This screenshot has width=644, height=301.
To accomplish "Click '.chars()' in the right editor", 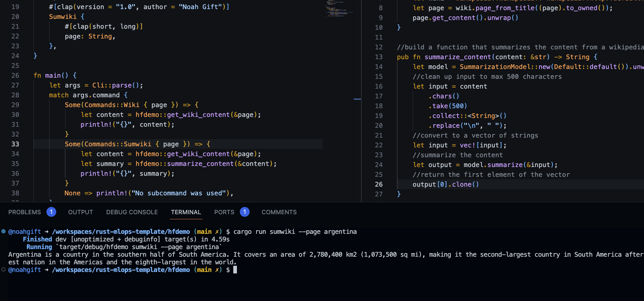I will click(444, 96).
